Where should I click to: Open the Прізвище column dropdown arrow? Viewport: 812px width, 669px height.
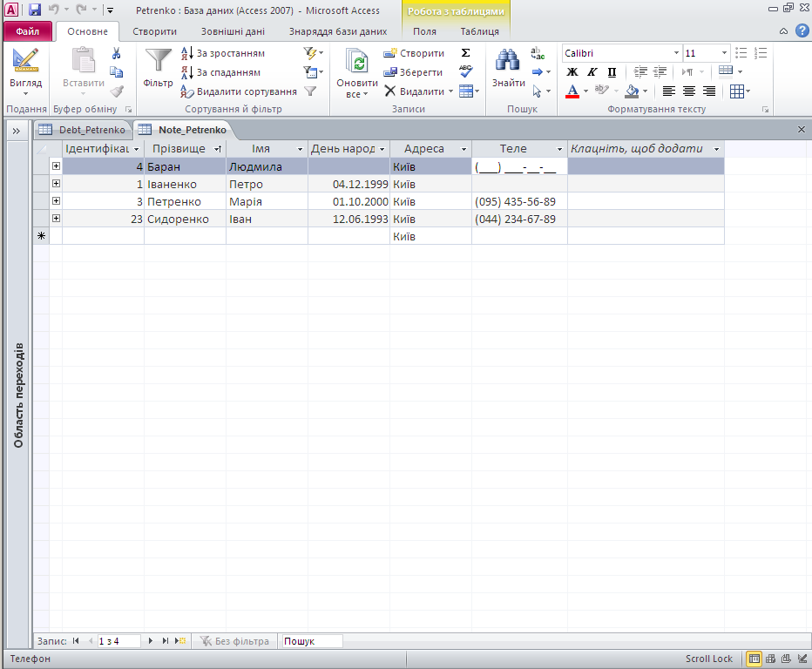coord(218,149)
